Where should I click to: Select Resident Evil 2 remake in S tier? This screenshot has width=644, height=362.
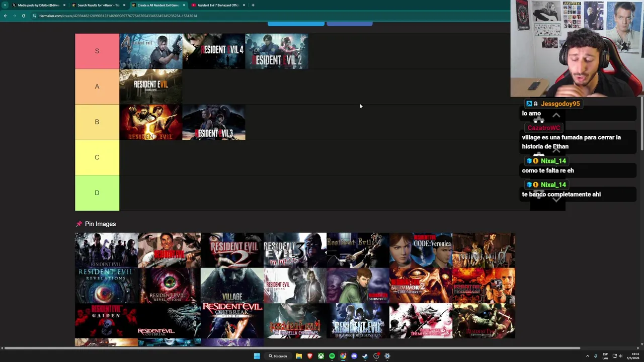point(277,51)
